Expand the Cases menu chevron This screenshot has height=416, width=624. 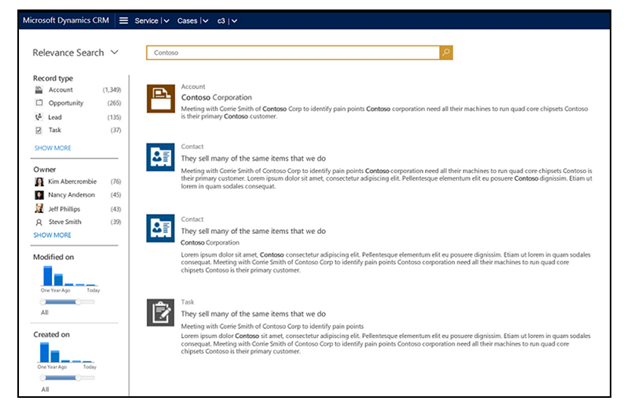coord(205,21)
